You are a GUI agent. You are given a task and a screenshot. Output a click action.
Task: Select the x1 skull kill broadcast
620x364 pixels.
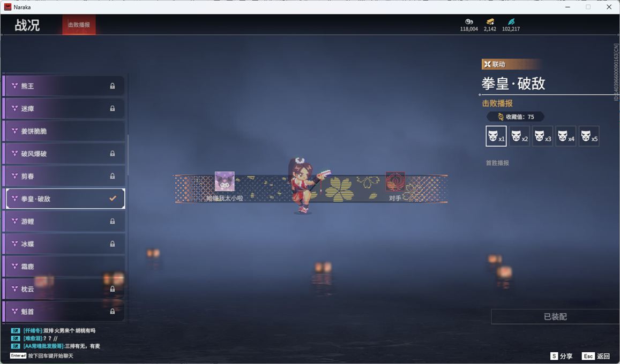[496, 136]
